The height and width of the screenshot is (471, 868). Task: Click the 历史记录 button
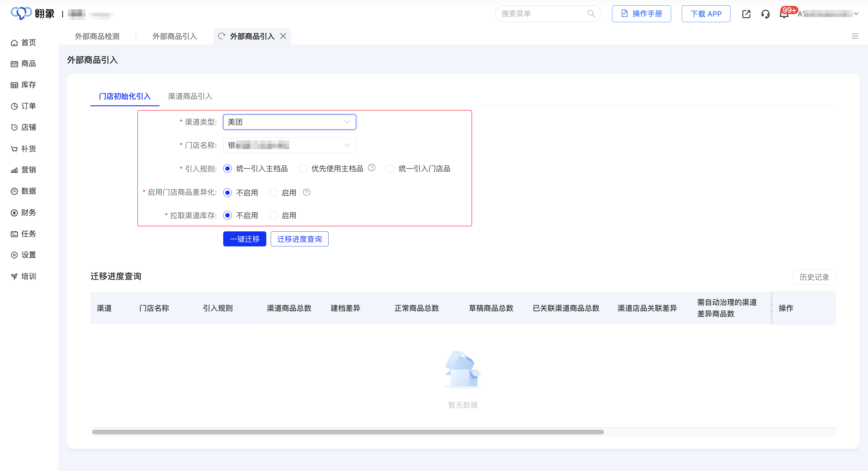pyautogui.click(x=814, y=277)
